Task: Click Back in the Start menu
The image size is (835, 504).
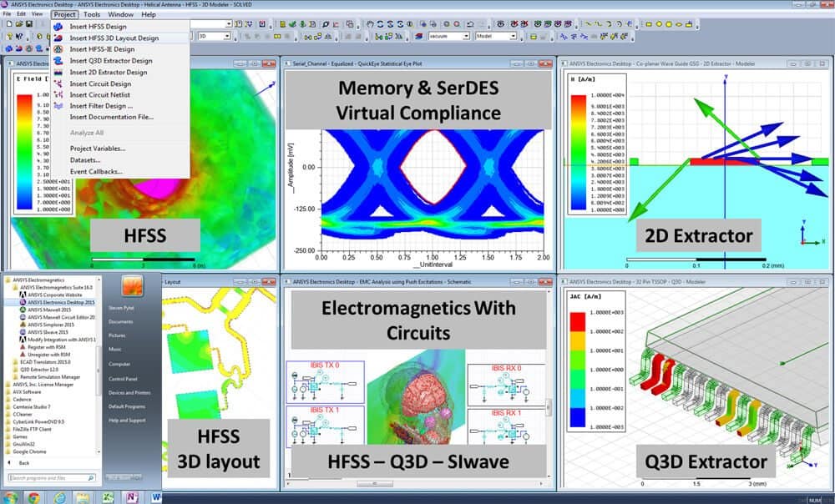Action: (x=24, y=463)
